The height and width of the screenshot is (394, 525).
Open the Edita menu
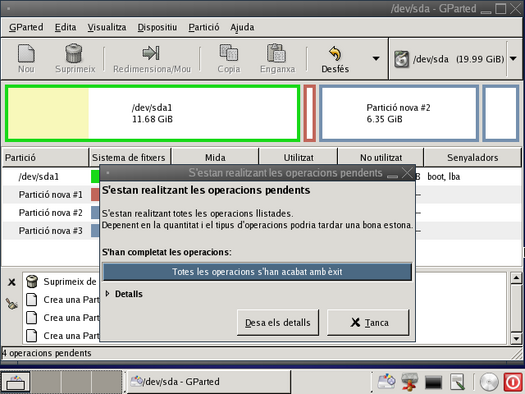(65, 27)
